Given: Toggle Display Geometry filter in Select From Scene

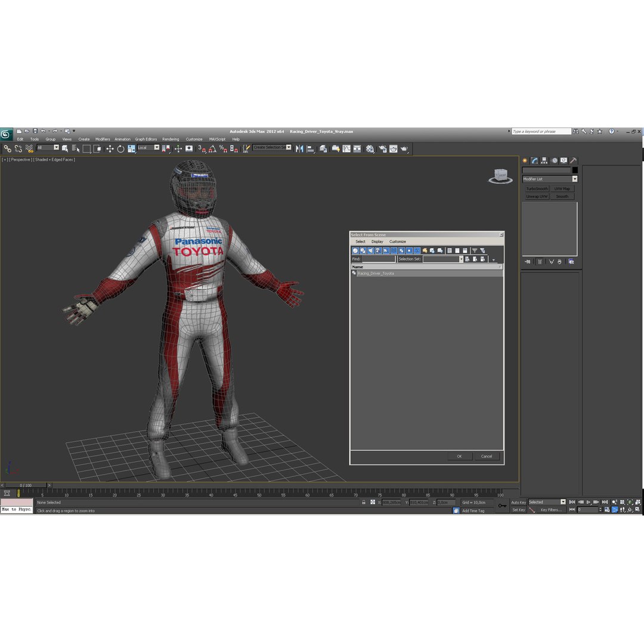Looking at the screenshot, I should pos(355,250).
